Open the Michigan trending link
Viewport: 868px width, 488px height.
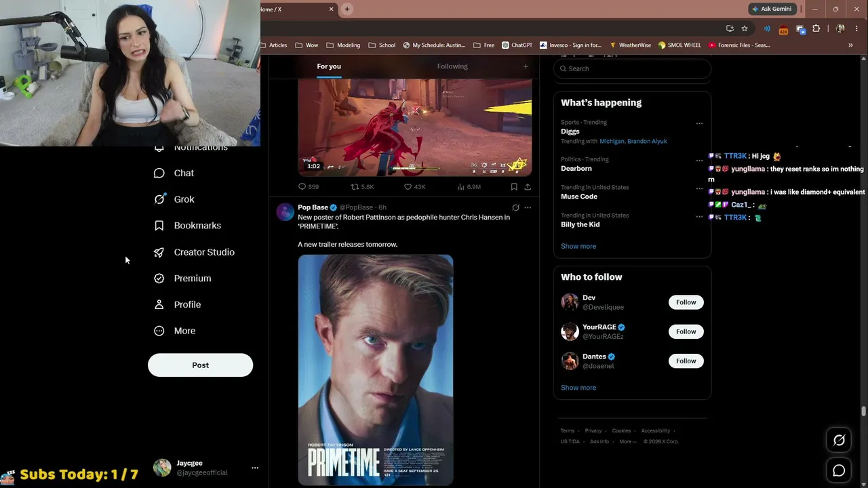click(x=611, y=141)
